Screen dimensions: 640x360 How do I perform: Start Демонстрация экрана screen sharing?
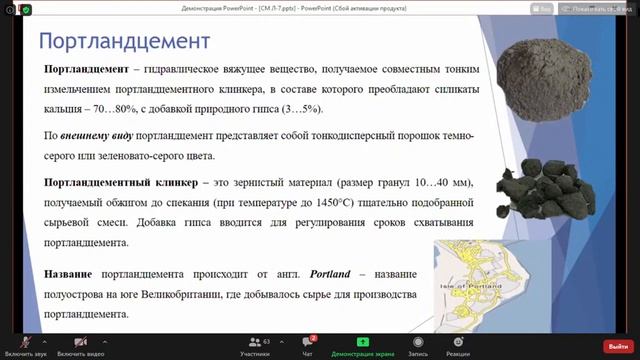(x=362, y=346)
